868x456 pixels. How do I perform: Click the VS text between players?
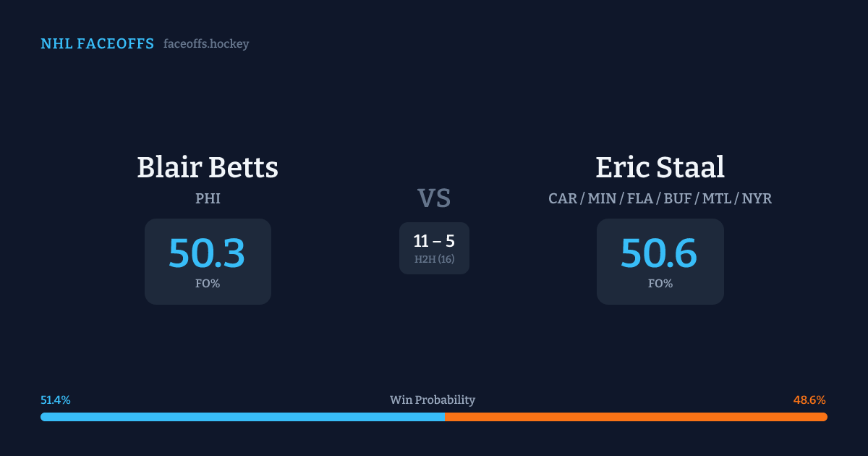coord(434,198)
